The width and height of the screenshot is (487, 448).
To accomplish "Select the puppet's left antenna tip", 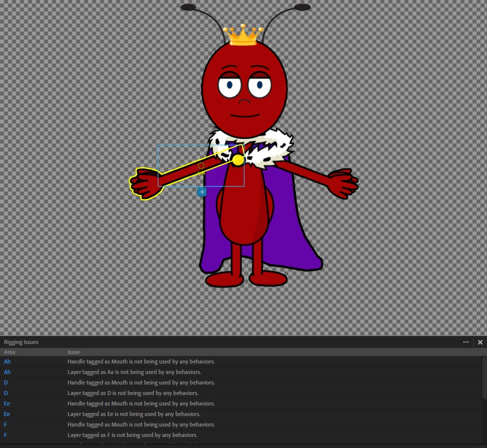I will tap(188, 7).
